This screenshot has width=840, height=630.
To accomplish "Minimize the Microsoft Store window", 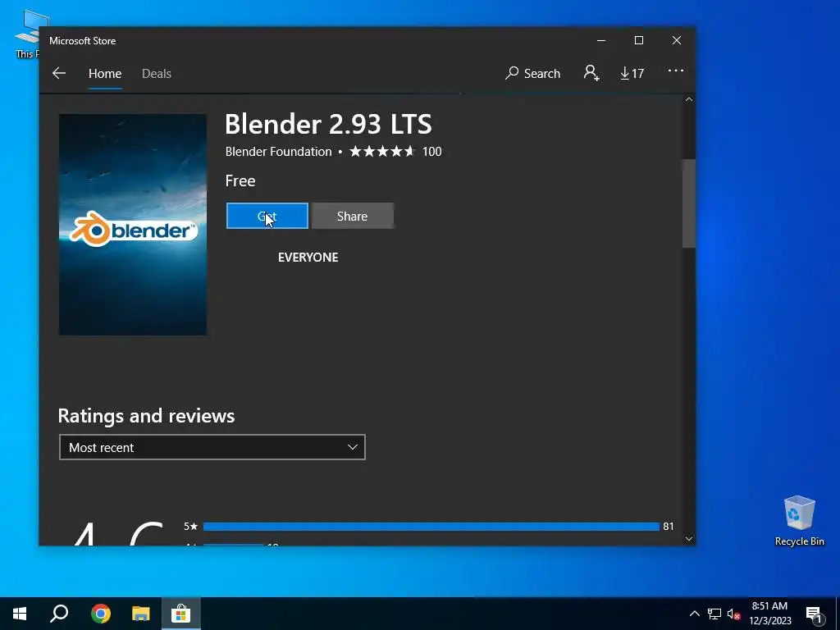I will coord(601,41).
